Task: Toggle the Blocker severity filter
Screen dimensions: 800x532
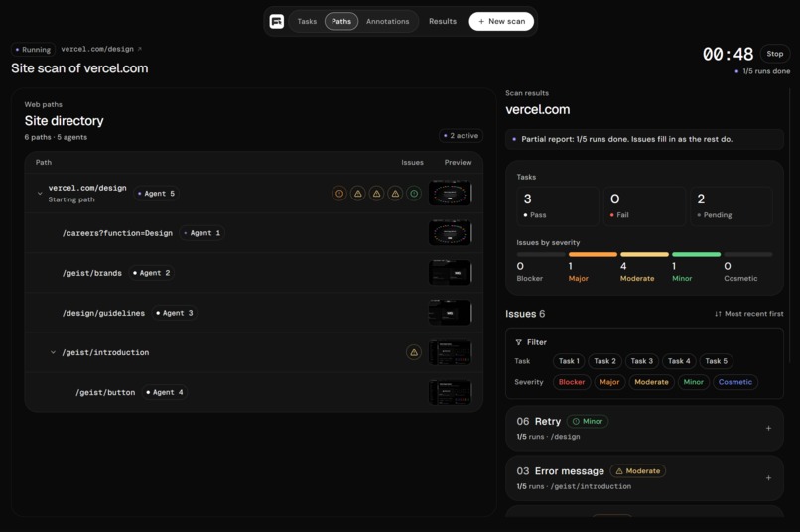Action: 572,382
